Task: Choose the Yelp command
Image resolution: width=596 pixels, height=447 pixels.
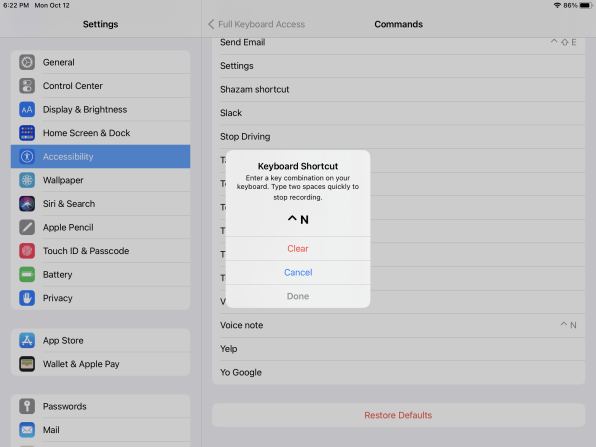Action: tap(398, 349)
